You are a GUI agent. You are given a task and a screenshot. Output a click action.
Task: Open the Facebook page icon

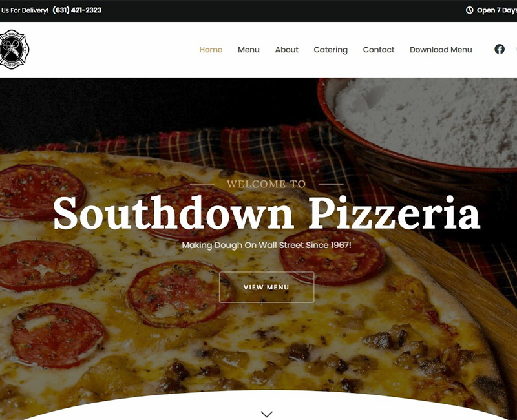click(x=499, y=49)
